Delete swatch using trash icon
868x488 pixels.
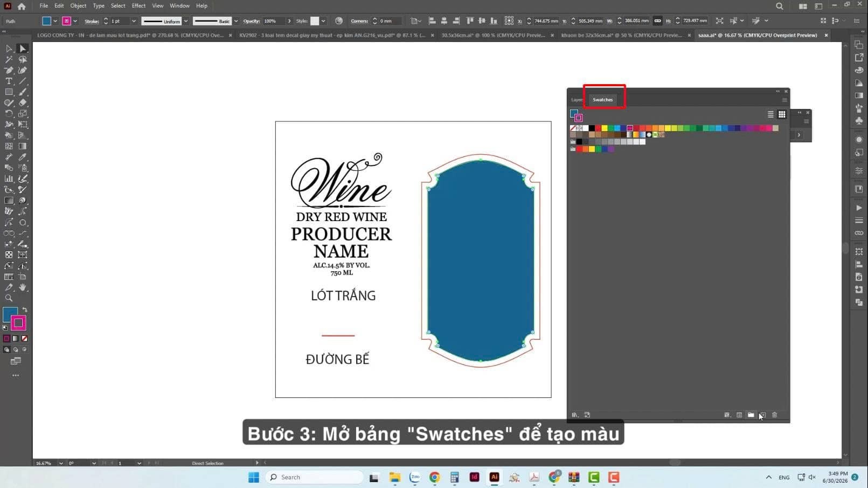[x=775, y=415]
